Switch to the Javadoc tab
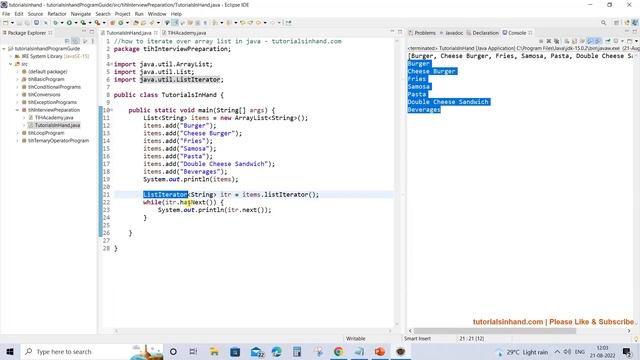This screenshot has width=640, height=360. pos(452,33)
